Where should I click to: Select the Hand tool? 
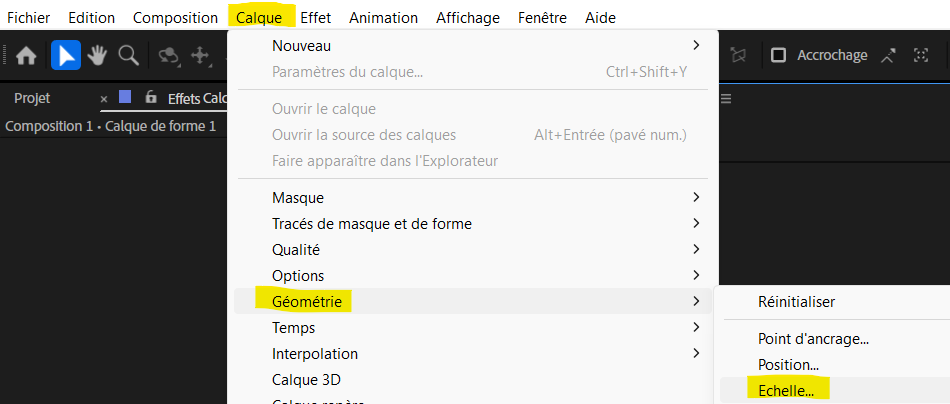tap(97, 56)
